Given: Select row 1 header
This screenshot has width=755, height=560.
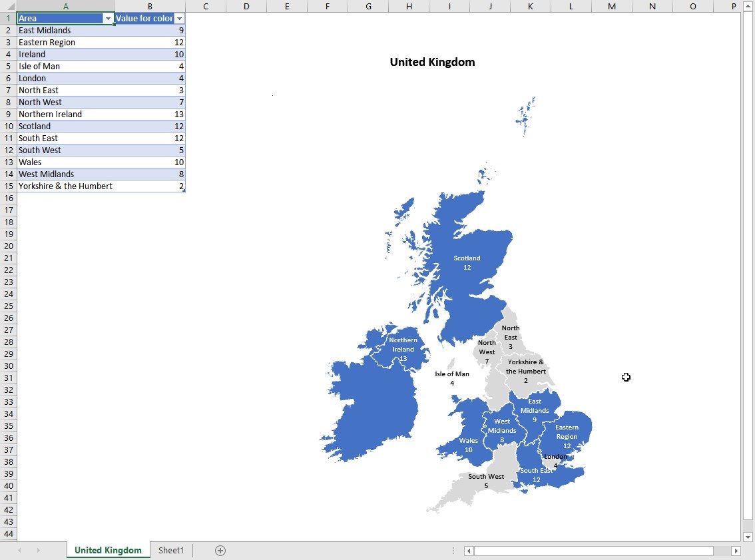Looking at the screenshot, I should (8, 18).
